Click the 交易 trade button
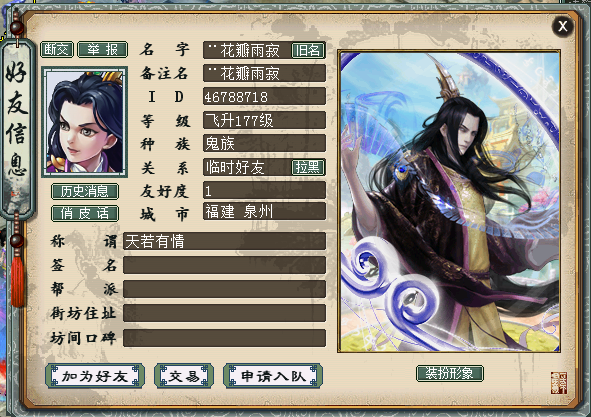Image resolution: width=591 pixels, height=417 pixels. coord(184,376)
